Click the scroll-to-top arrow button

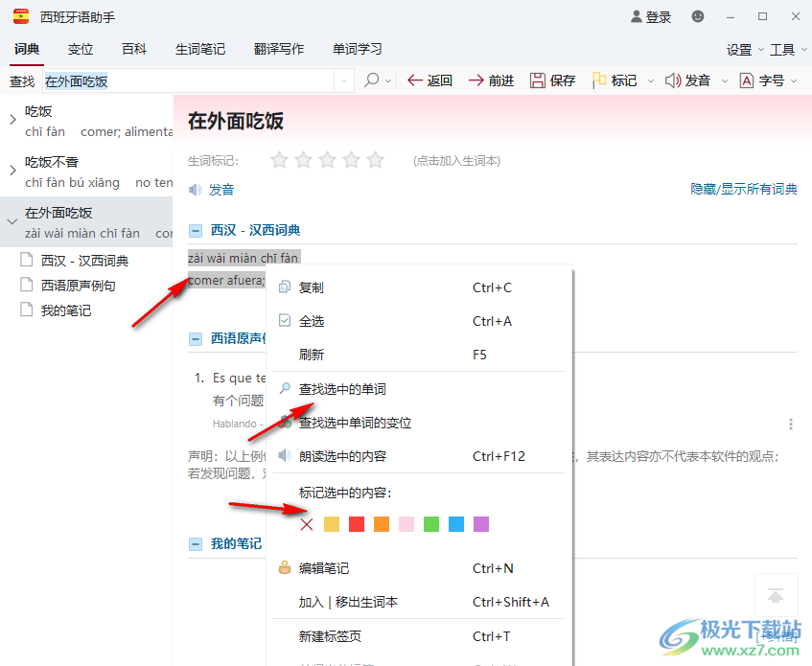[x=776, y=596]
